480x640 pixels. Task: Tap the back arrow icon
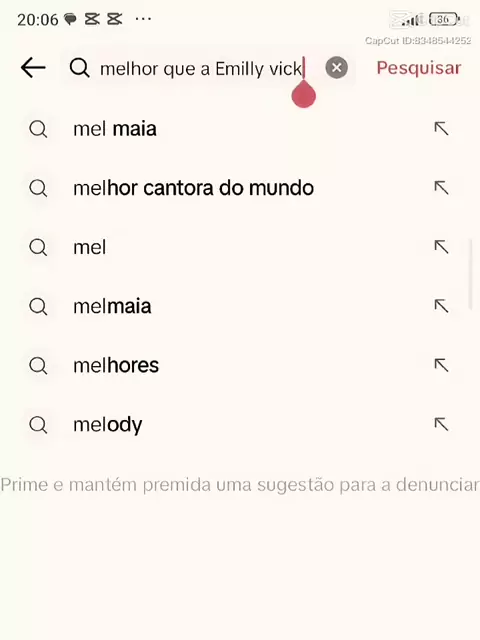[x=33, y=67]
